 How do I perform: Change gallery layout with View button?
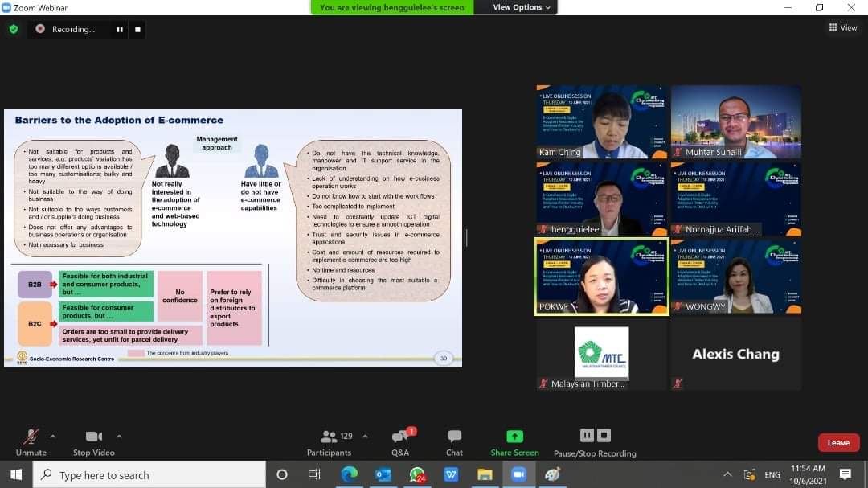point(843,27)
